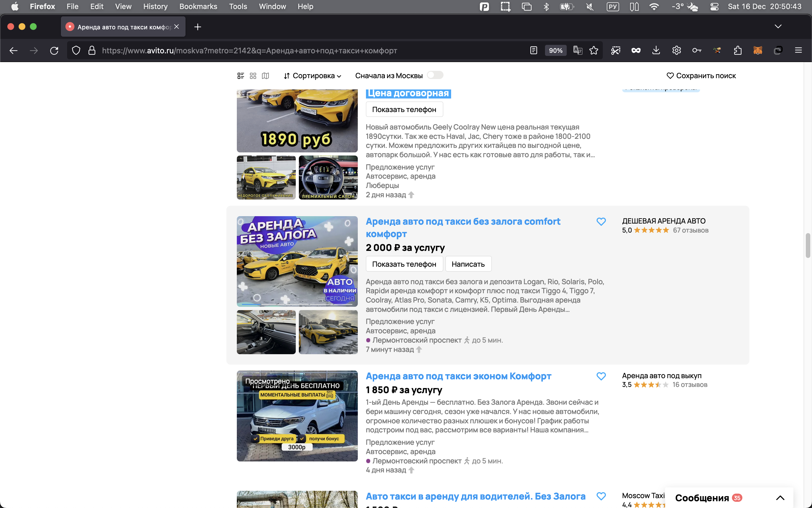Bookmark this page with the star
Image resolution: width=812 pixels, height=508 pixels.
click(x=593, y=51)
